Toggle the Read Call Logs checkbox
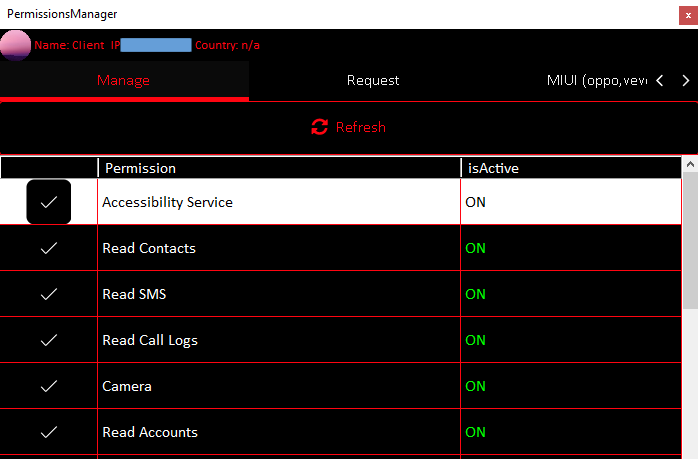The image size is (698, 459). [48, 340]
